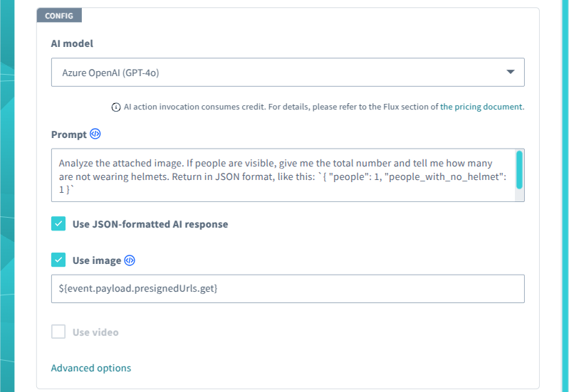This screenshot has height=392, width=569.
Task: Expand the Advanced options section
Action: [91, 368]
